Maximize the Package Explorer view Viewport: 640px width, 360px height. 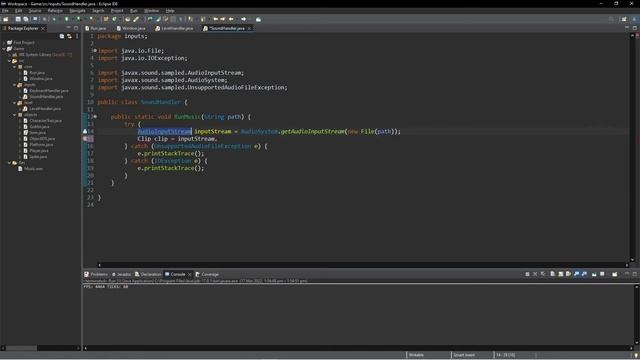76,28
